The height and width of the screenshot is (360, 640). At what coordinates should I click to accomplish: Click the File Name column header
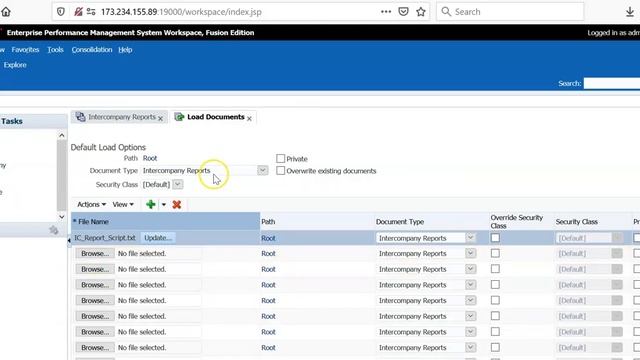(165, 222)
